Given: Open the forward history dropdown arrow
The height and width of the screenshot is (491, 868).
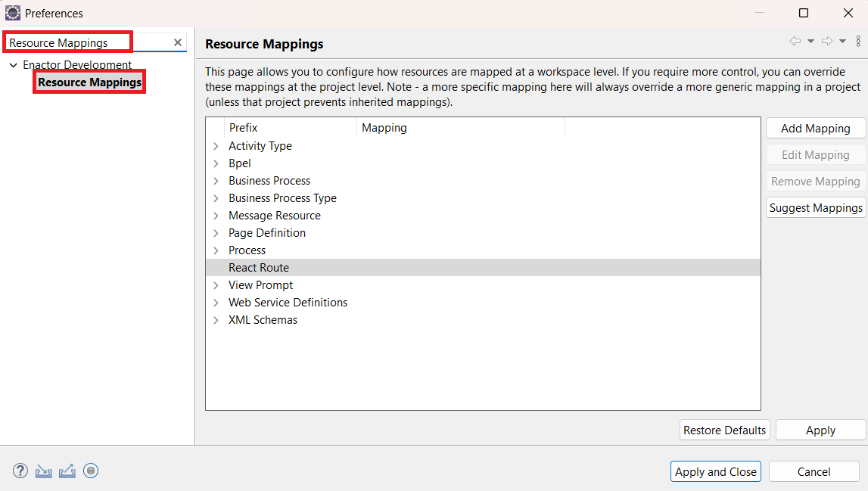Looking at the screenshot, I should click(842, 41).
